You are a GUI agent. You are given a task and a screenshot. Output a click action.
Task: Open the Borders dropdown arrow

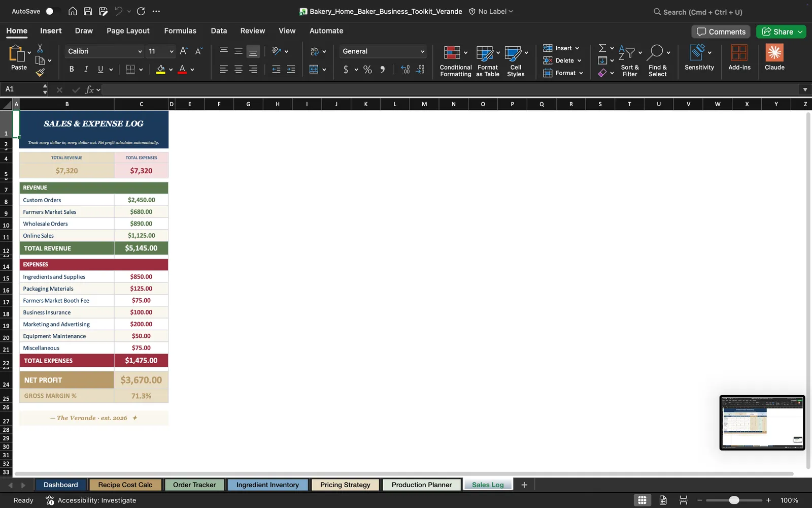pyautogui.click(x=141, y=70)
